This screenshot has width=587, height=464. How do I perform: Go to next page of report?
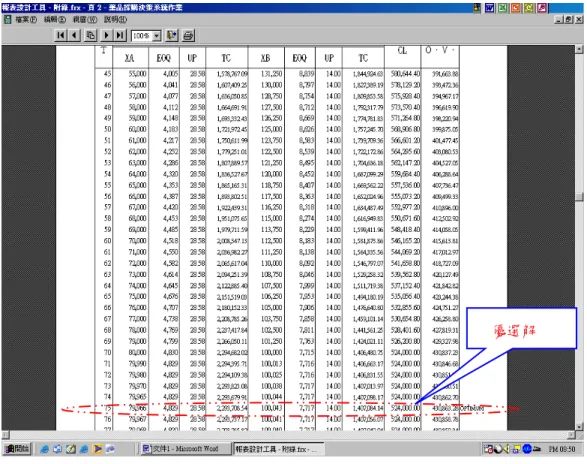click(x=106, y=36)
